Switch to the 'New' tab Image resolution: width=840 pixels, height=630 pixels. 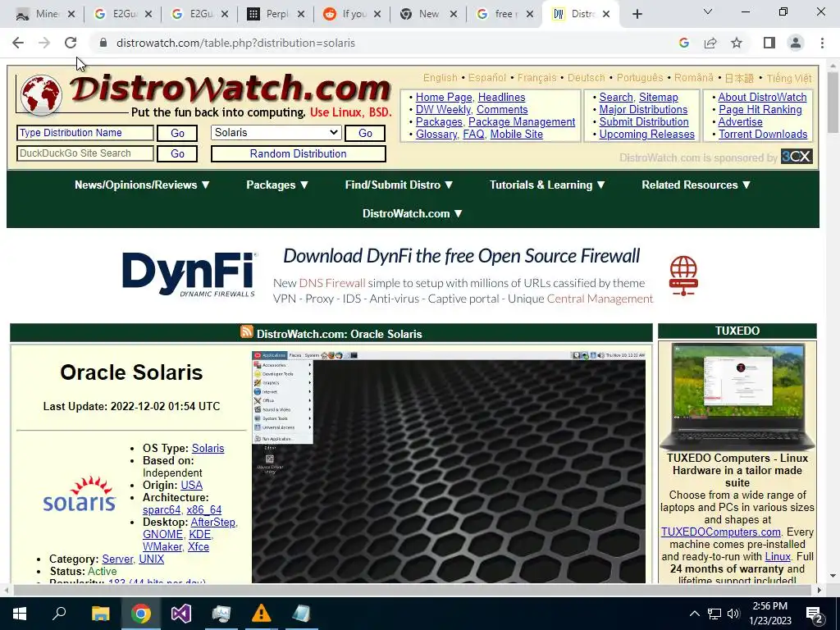click(428, 14)
